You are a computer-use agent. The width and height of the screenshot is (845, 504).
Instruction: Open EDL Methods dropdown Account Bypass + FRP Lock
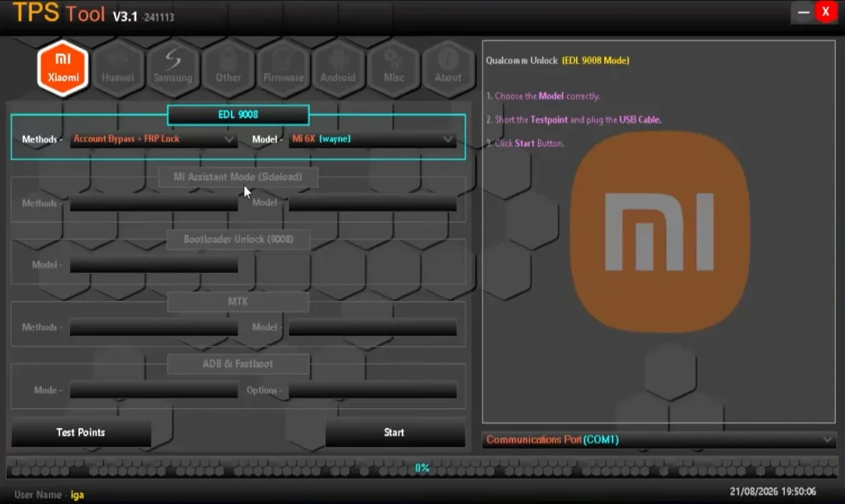point(154,139)
